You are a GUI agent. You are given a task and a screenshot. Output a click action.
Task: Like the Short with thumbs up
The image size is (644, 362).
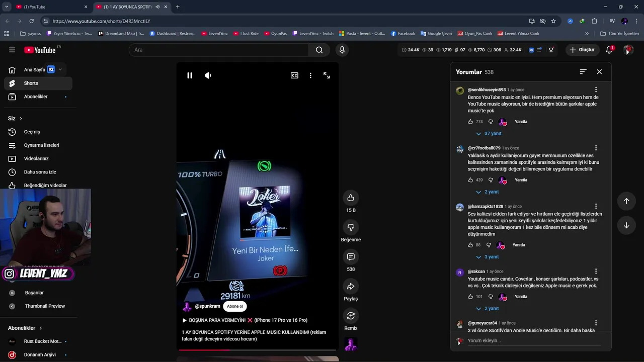coord(351,198)
